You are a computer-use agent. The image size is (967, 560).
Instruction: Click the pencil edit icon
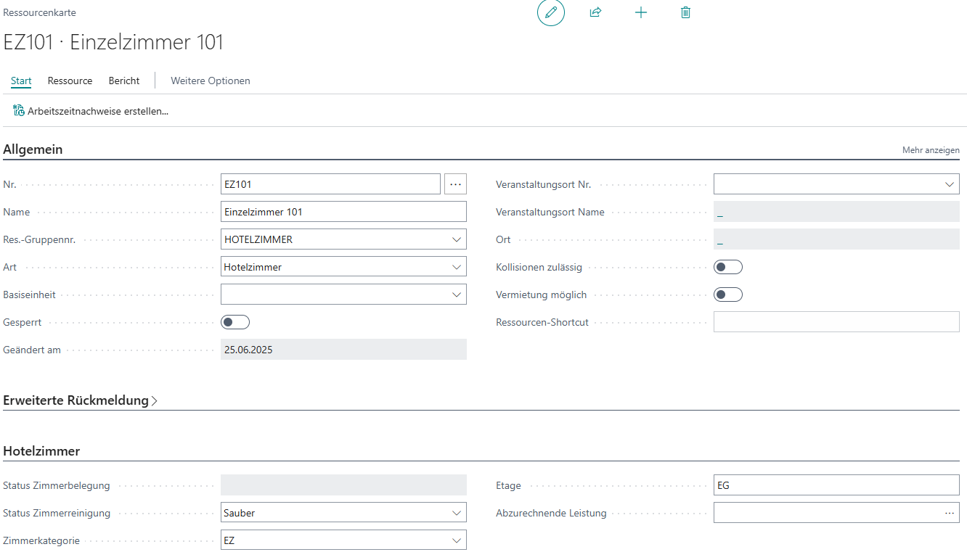pos(550,13)
